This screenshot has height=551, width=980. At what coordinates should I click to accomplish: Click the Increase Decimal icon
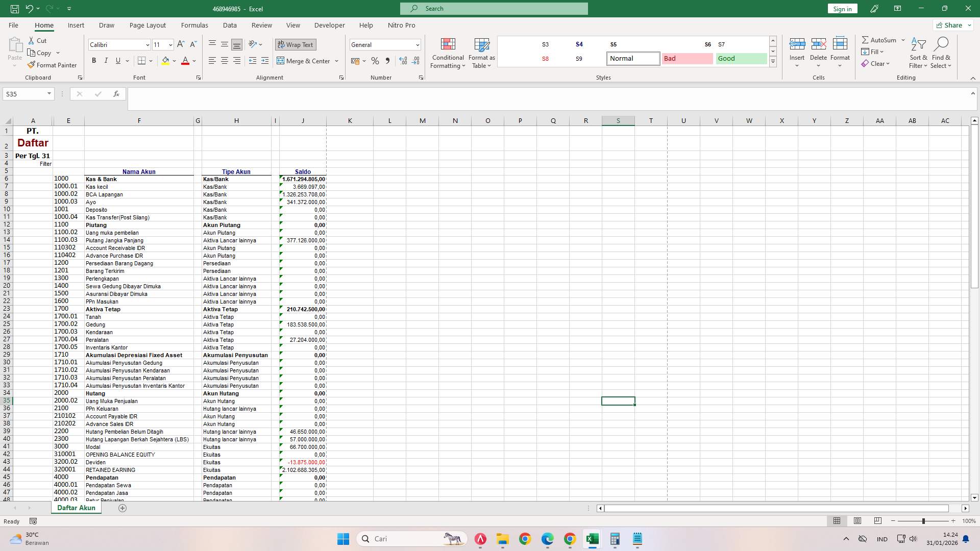[403, 61]
